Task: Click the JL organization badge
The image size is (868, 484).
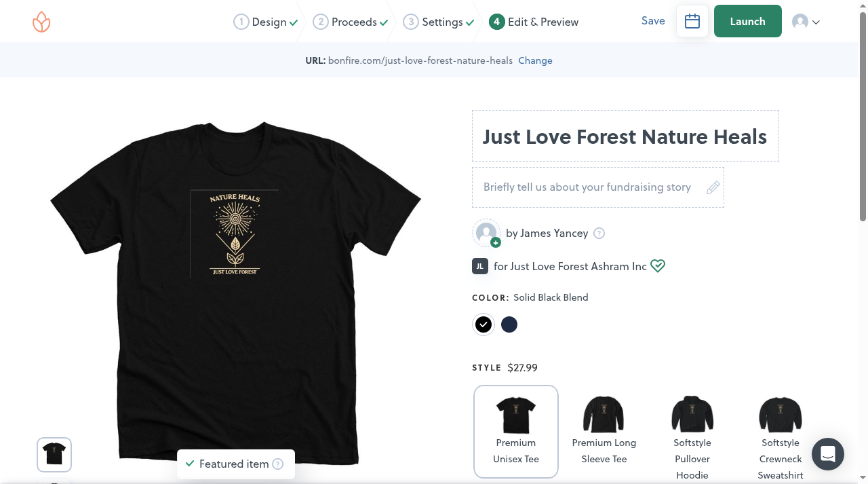Action: tap(480, 266)
